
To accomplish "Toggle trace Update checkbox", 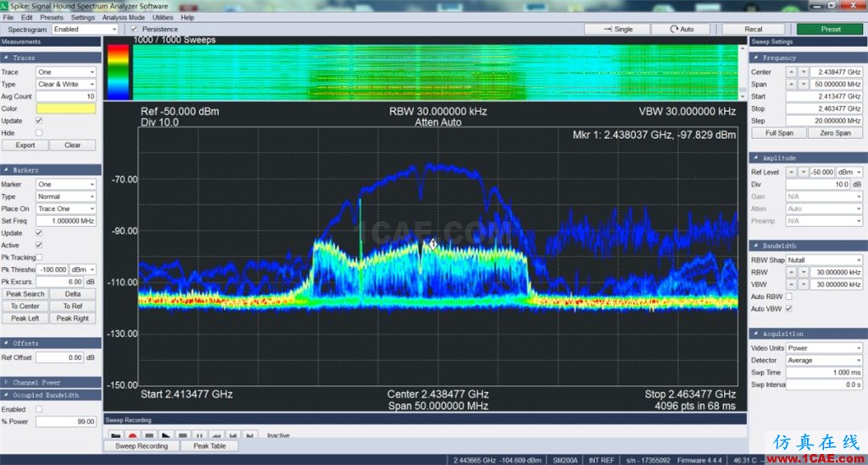I will (x=39, y=120).
